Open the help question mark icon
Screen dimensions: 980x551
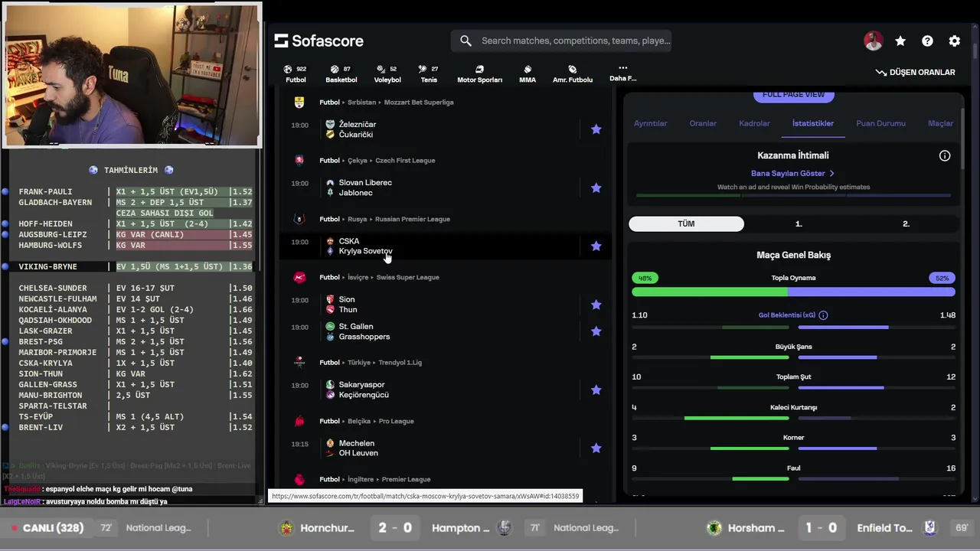pos(927,41)
